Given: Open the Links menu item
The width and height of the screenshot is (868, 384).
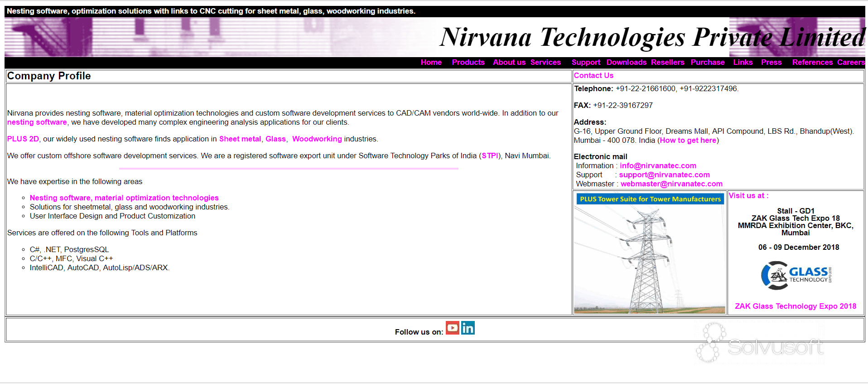Looking at the screenshot, I should click(743, 63).
